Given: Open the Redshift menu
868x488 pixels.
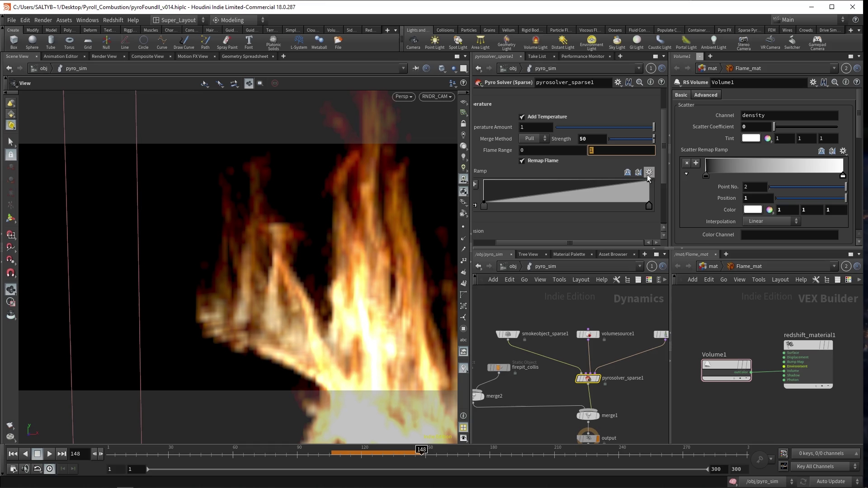Looking at the screenshot, I should point(113,20).
